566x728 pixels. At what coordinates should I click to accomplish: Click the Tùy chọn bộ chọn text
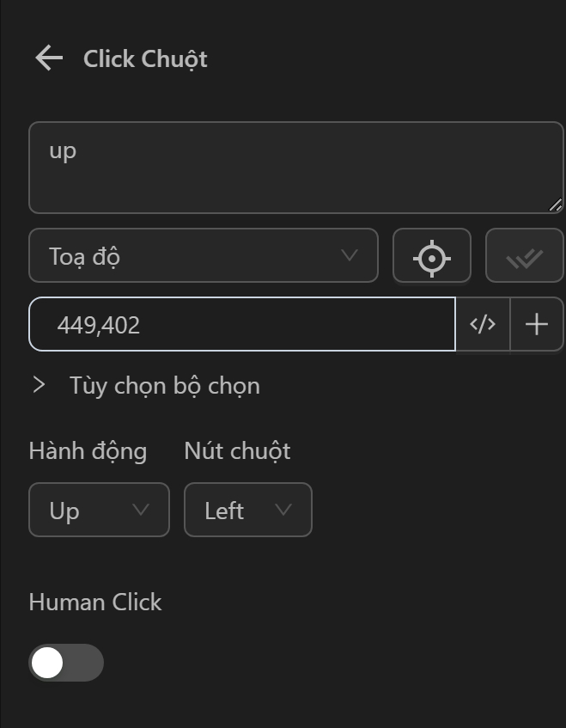pyautogui.click(x=164, y=385)
